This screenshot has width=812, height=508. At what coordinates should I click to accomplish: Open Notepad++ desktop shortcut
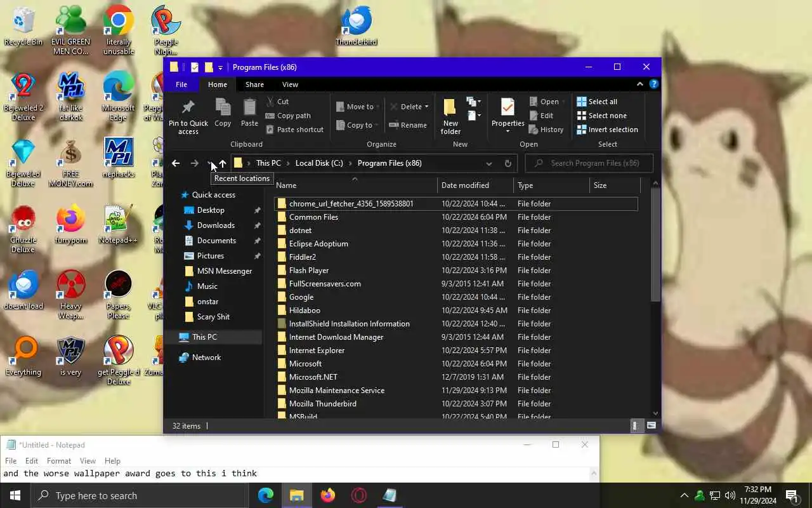(118, 225)
